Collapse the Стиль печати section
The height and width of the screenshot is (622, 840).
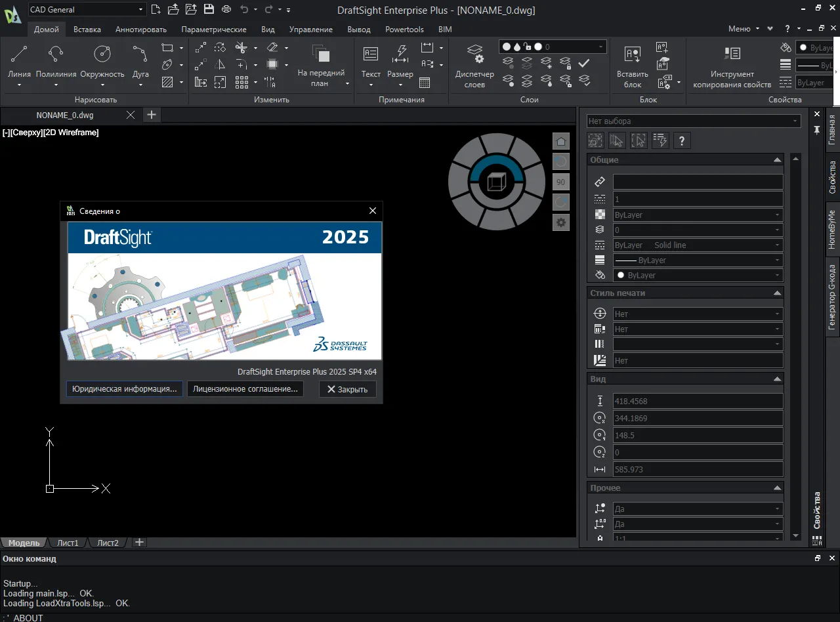click(778, 293)
